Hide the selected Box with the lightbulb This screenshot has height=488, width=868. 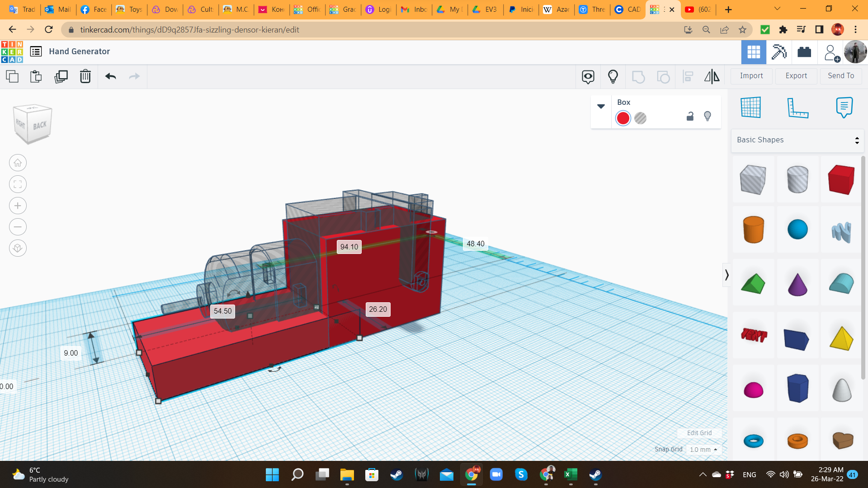pyautogui.click(x=708, y=117)
